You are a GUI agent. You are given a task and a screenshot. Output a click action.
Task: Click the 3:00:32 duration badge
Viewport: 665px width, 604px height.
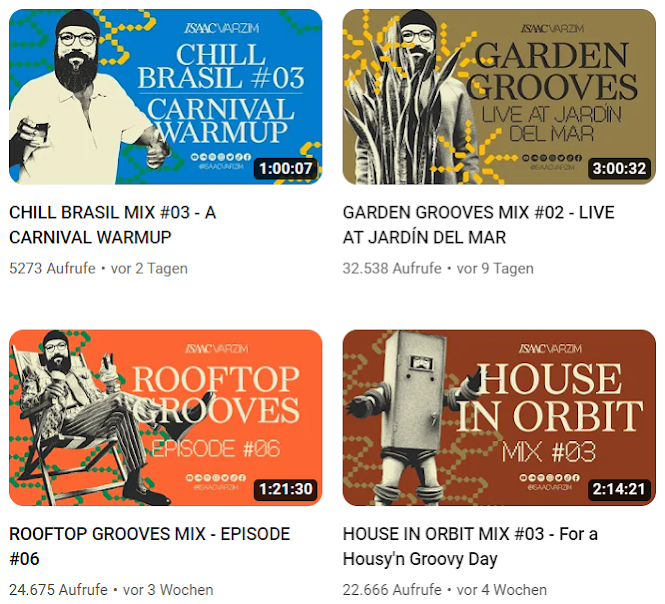[619, 168]
